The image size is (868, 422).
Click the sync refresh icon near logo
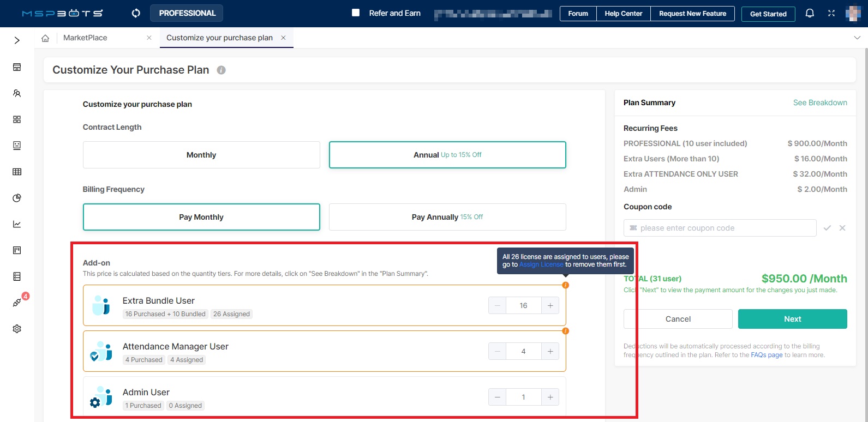point(136,13)
